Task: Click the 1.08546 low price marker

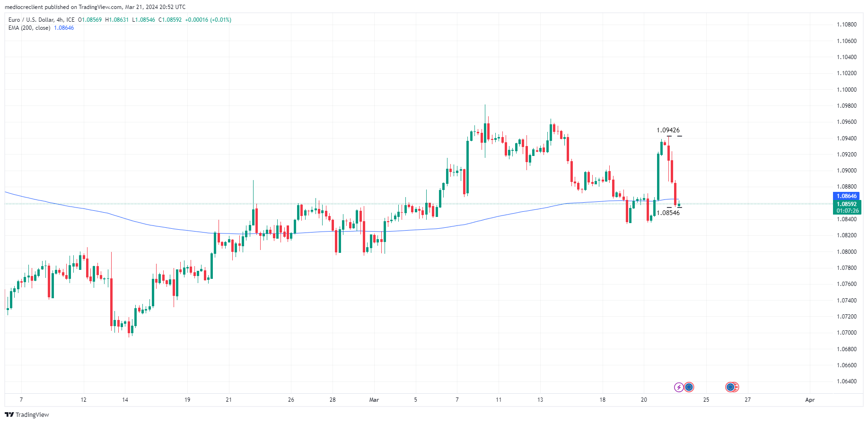Action: pyautogui.click(x=668, y=213)
